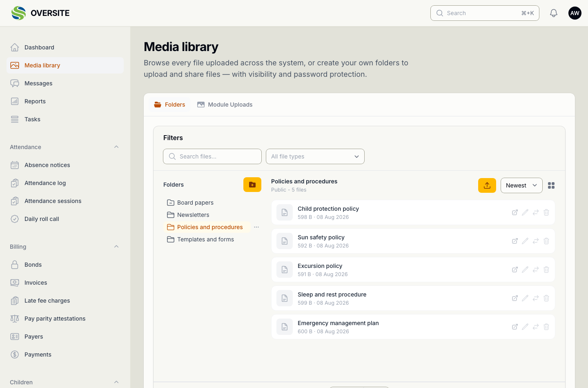This screenshot has height=388, width=588.
Task: Click the notifications bell icon
Action: (554, 13)
